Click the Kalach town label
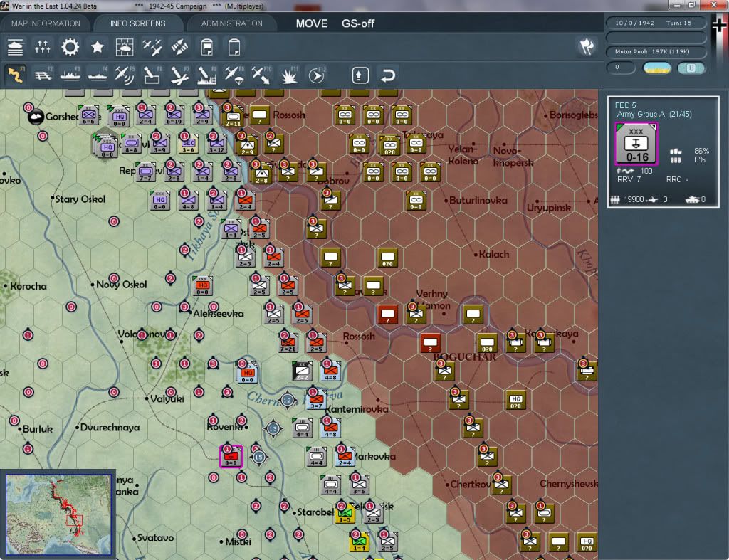 [x=494, y=254]
